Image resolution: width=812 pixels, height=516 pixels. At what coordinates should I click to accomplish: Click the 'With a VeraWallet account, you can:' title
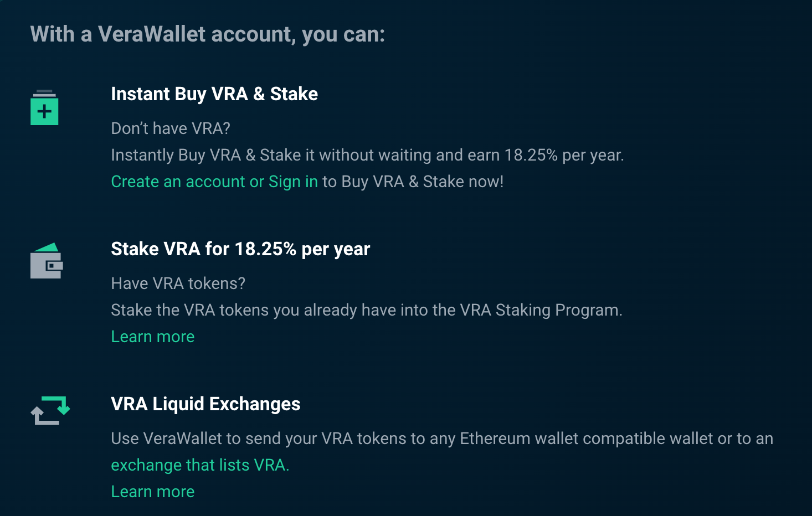(x=208, y=34)
